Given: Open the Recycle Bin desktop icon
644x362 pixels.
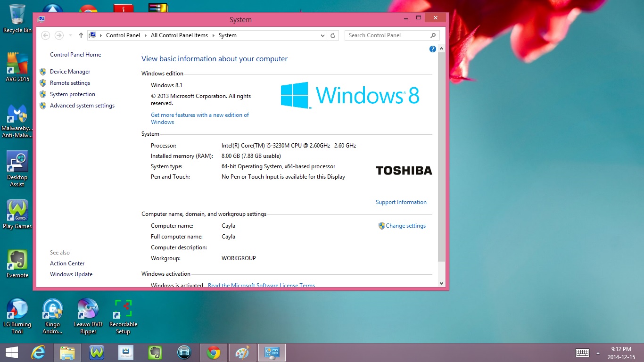Looking at the screenshot, I should click(x=17, y=19).
